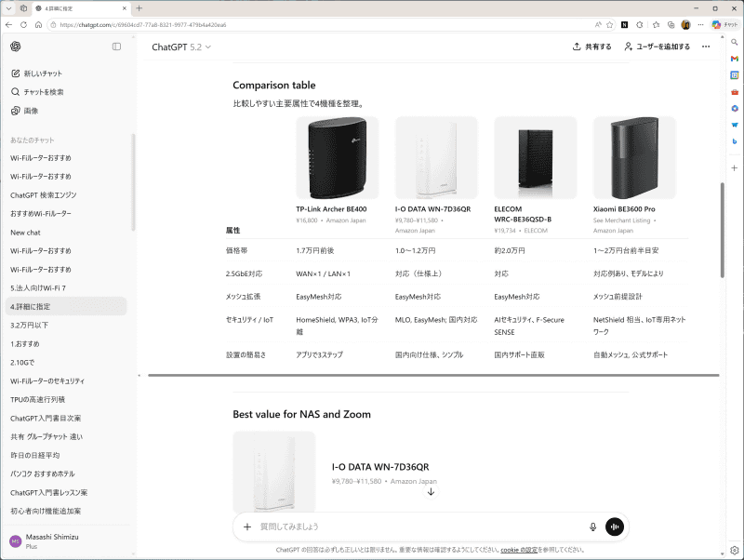This screenshot has width=744, height=560.
Task: Open the Notion extension icon
Action: pos(624,25)
